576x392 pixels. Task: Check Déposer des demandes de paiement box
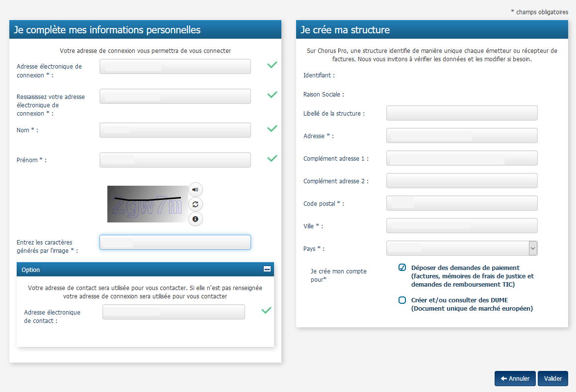[x=402, y=268]
